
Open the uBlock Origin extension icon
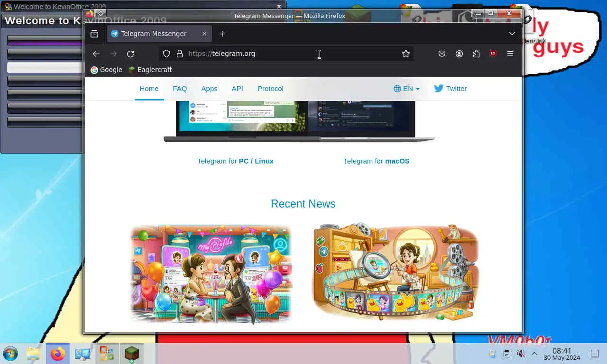(493, 54)
